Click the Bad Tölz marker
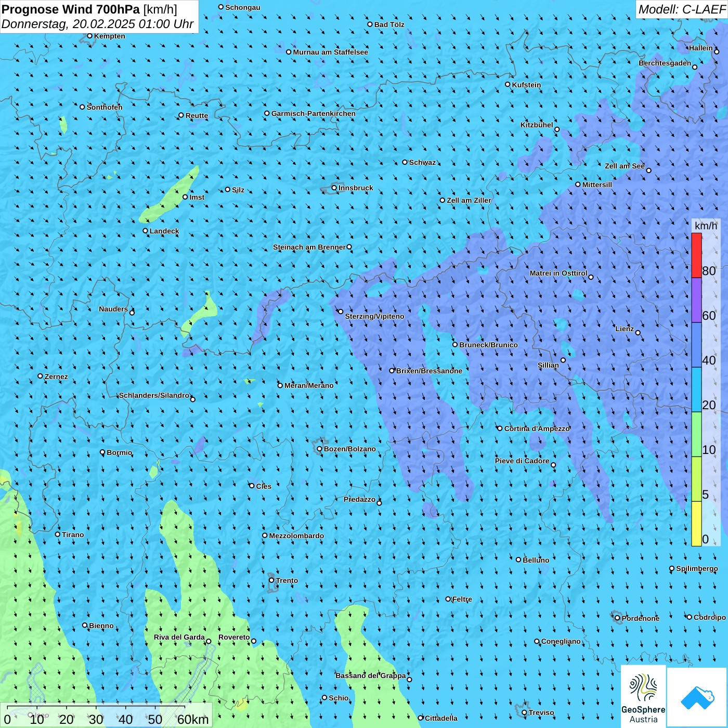728x728 pixels. click(370, 24)
